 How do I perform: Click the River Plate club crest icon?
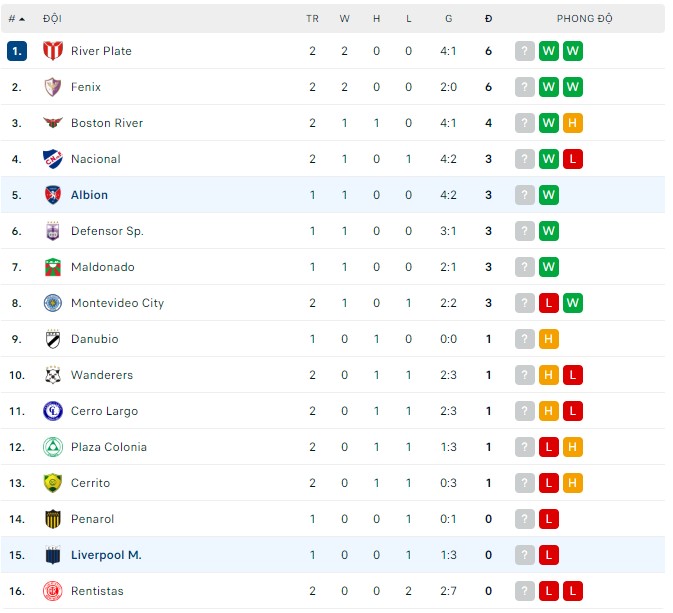click(x=53, y=51)
